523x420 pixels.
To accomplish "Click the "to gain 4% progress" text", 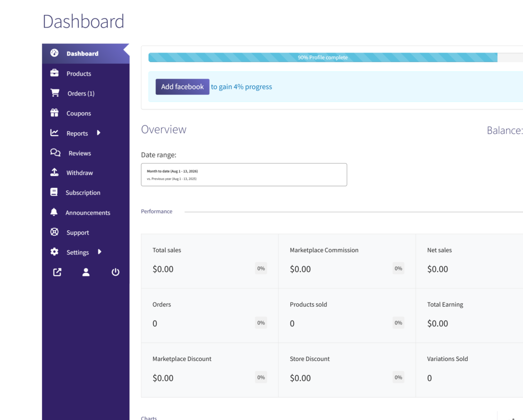I will coord(242,87).
